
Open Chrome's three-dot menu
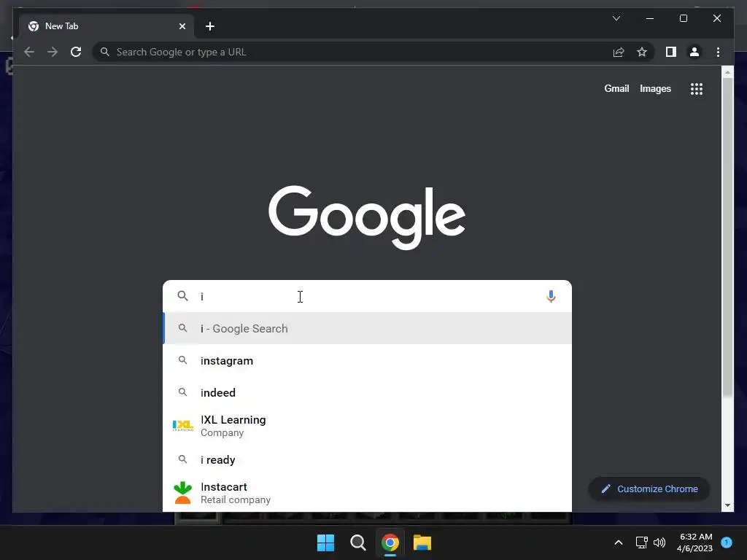coord(718,52)
